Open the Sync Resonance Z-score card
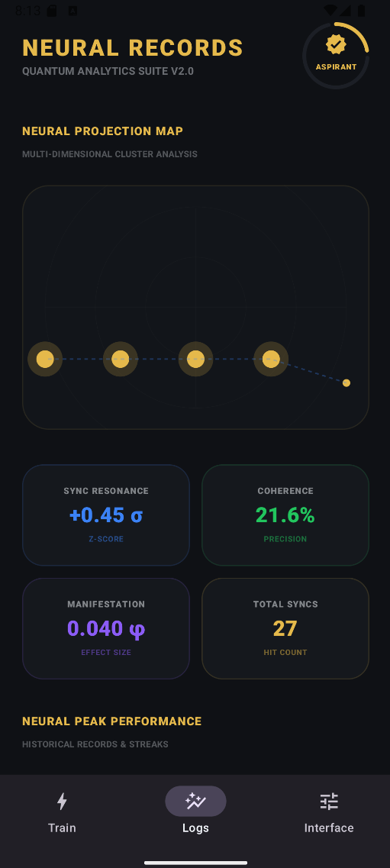Image resolution: width=390 pixels, height=868 pixels. point(105,515)
